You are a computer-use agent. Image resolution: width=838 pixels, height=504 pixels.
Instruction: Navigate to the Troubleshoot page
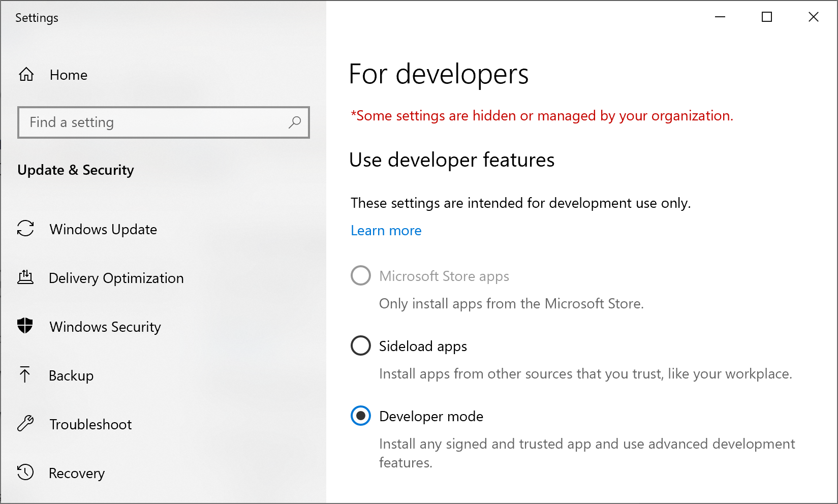click(90, 424)
